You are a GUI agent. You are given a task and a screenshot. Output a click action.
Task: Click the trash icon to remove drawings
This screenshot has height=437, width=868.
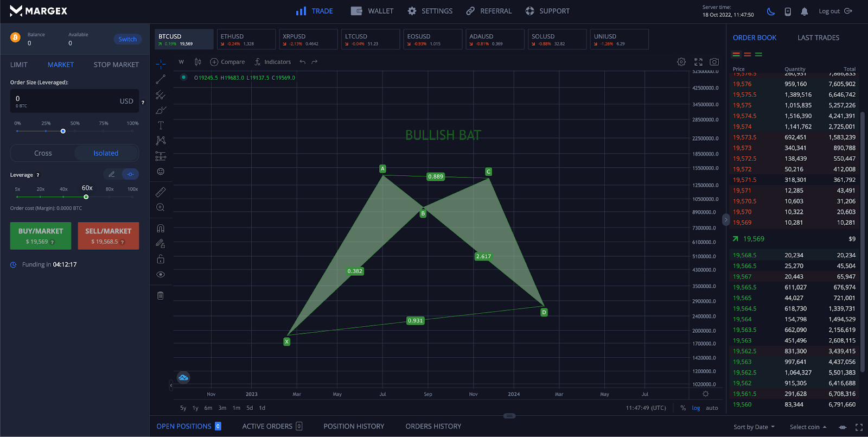pos(161,295)
